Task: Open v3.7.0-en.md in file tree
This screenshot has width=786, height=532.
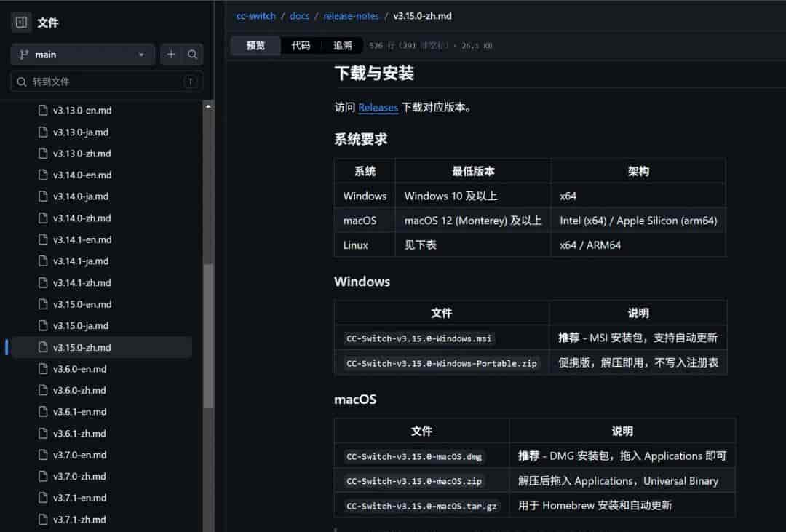Action: (x=80, y=455)
